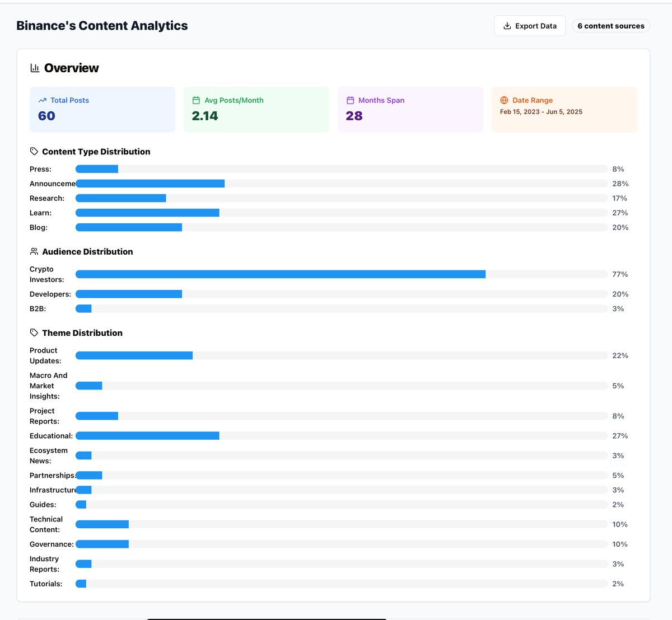Click the 22% value for Product Updates

pos(620,355)
